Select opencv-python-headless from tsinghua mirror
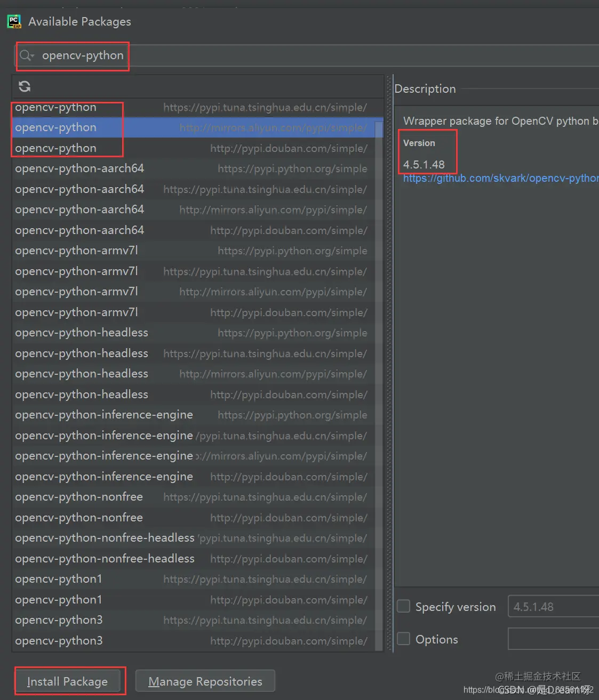The width and height of the screenshot is (599, 700). [193, 353]
